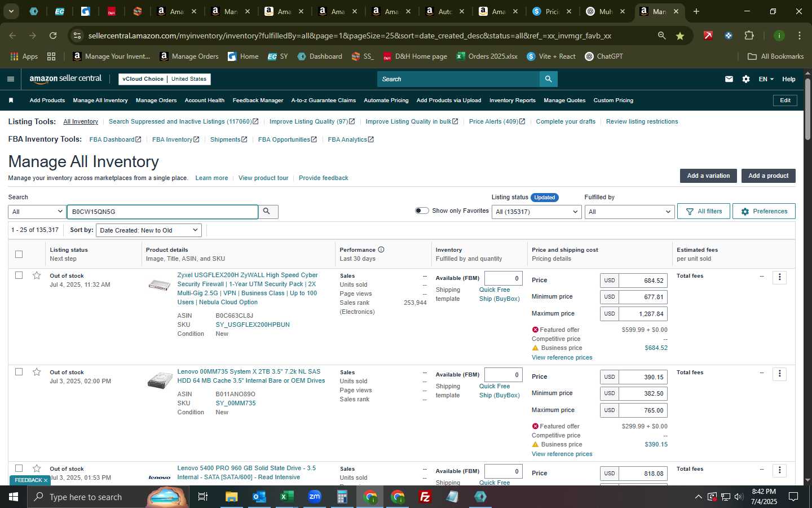Open actions menu for Lenovo 5400 PRO

click(779, 470)
